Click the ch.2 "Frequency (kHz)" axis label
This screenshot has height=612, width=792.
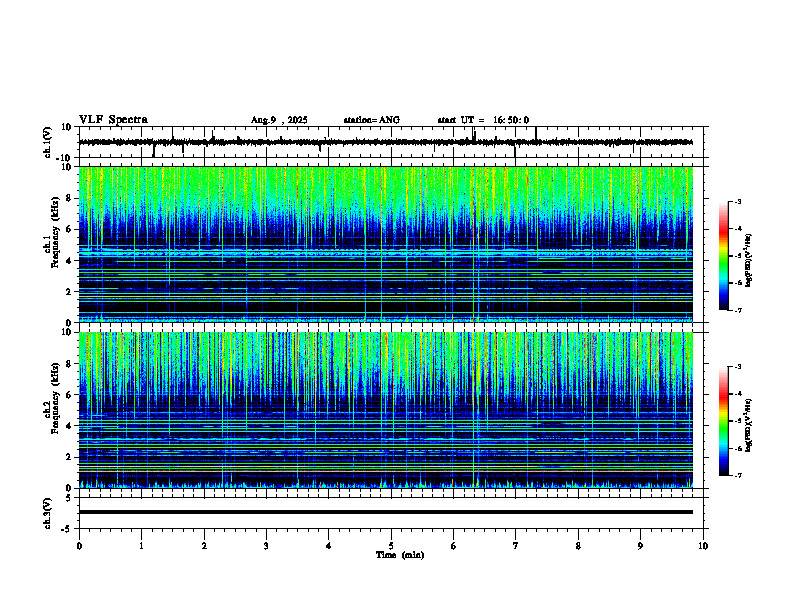tap(55, 398)
